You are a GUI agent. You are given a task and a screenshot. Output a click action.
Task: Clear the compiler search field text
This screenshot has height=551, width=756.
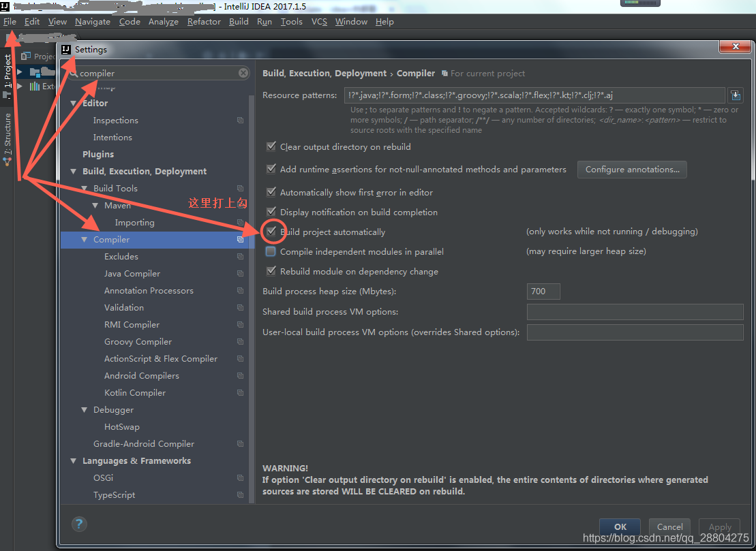243,73
